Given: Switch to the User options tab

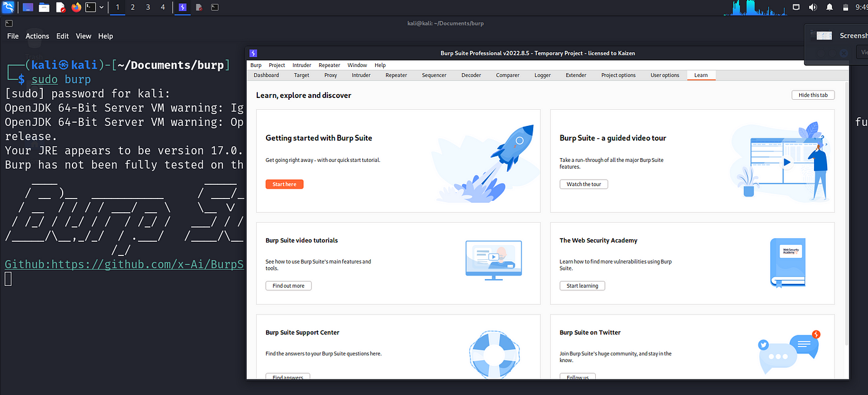Looking at the screenshot, I should point(665,75).
